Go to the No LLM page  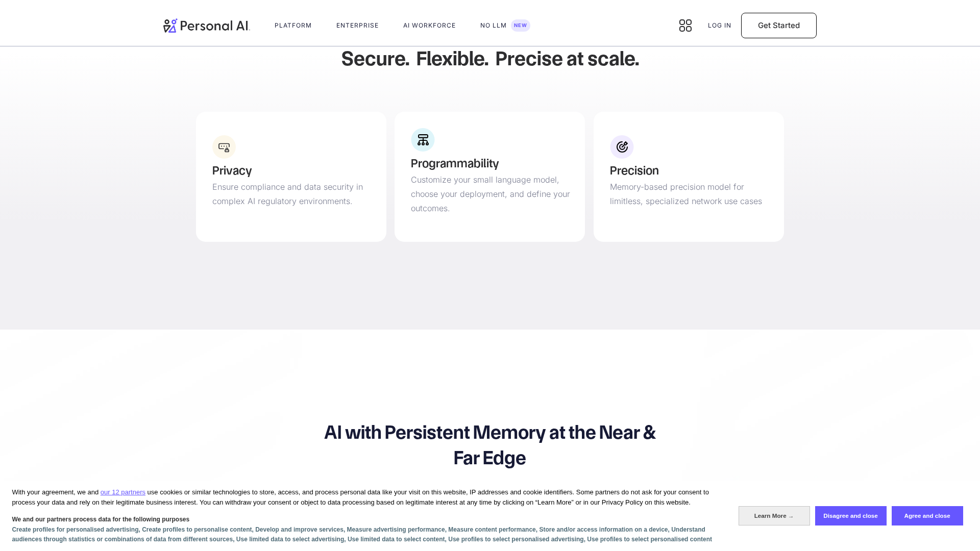(x=493, y=26)
